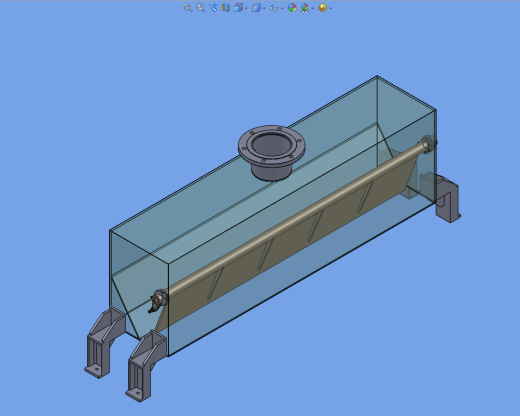Viewport: 520px width, 416px height.
Task: Select the Zoom to Area tool
Action: [200, 8]
